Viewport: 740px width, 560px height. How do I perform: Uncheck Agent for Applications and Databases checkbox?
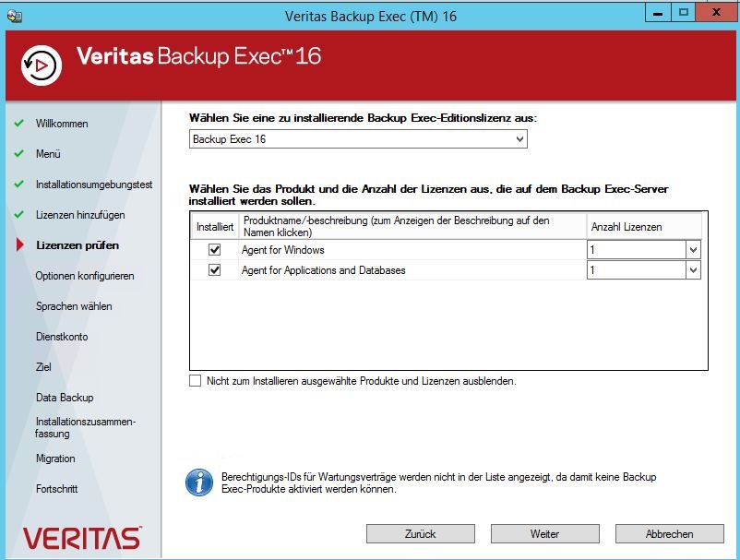coord(215,270)
